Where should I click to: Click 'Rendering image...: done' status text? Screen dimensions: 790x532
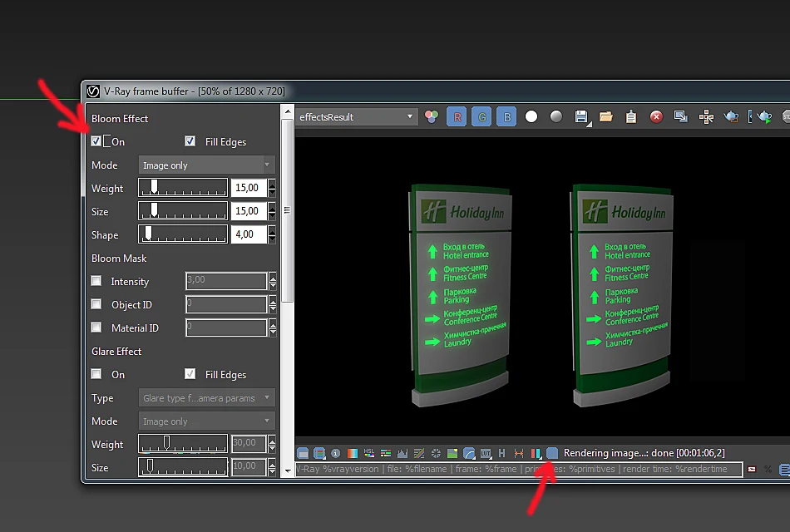[x=644, y=453]
